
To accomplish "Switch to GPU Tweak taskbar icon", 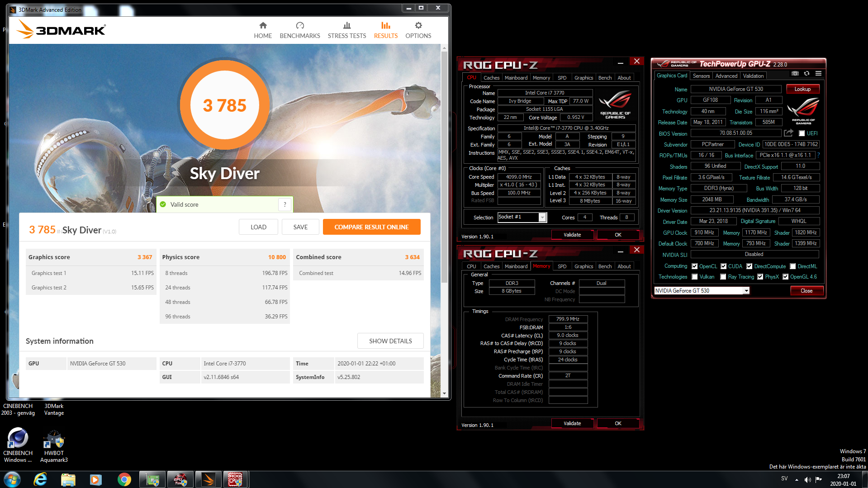I will [180, 479].
